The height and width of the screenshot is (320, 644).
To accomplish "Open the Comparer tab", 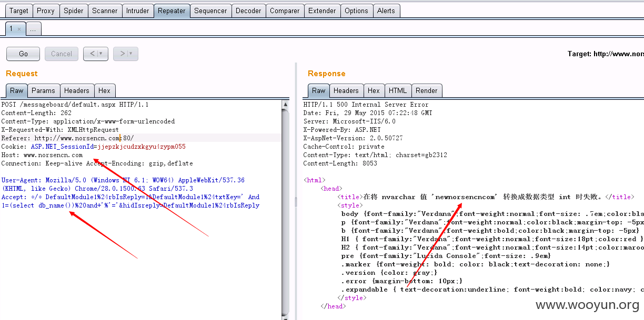I will tap(285, 11).
